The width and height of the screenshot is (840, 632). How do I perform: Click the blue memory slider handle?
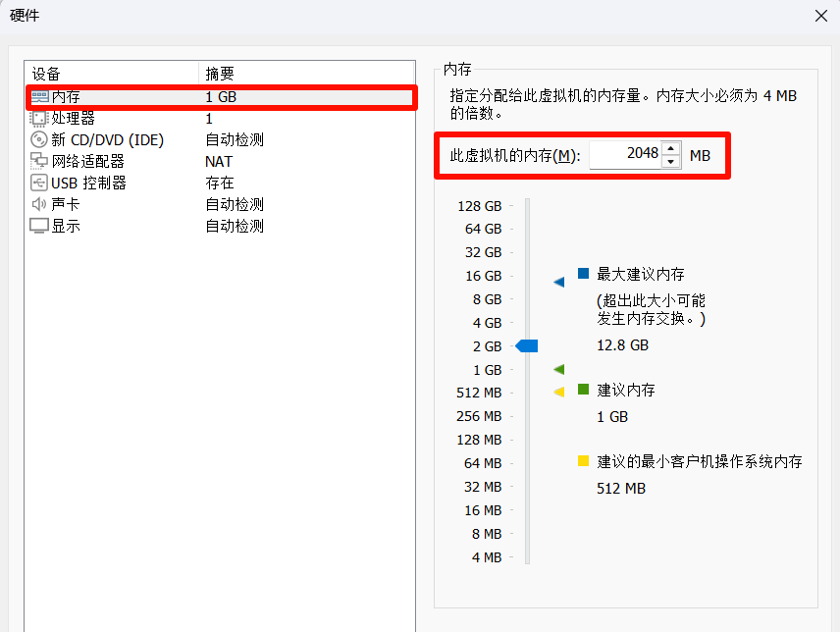coord(527,346)
